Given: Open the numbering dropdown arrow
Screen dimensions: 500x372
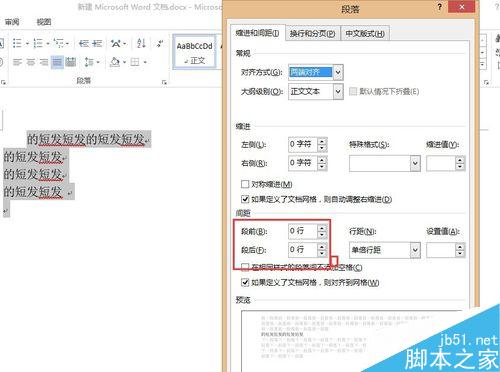Looking at the screenshot, I should coord(48,44).
